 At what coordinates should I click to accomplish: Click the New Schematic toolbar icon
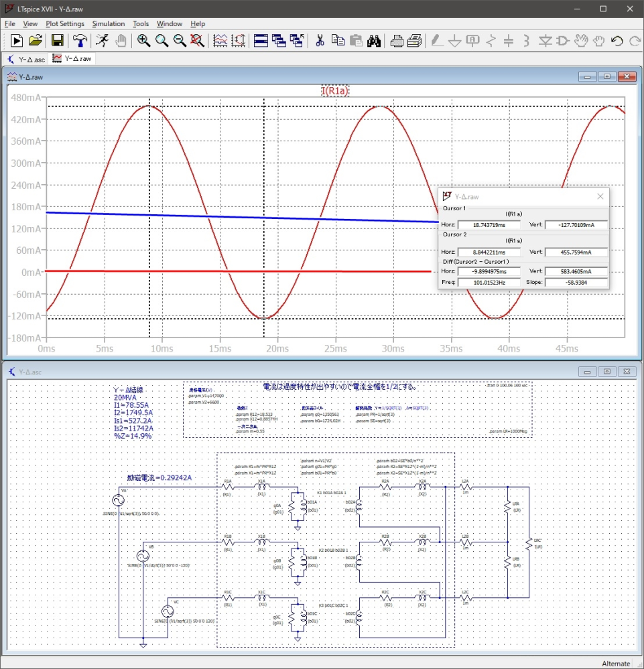tap(17, 41)
